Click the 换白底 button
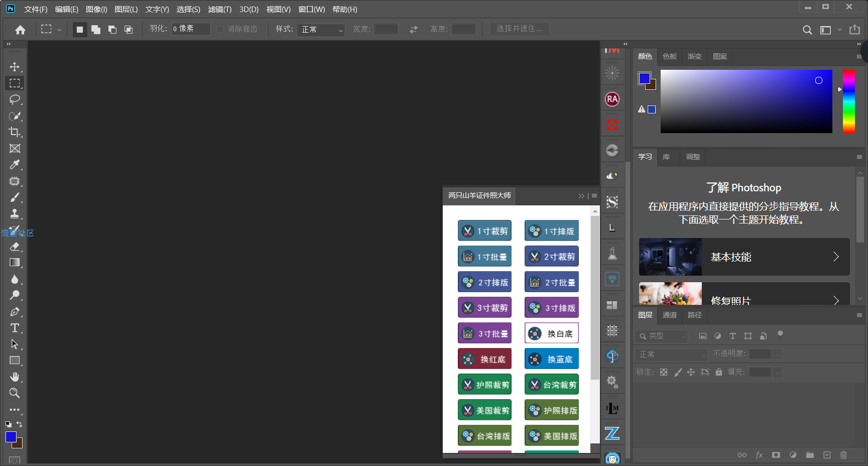The height and width of the screenshot is (466, 868). pyautogui.click(x=552, y=333)
